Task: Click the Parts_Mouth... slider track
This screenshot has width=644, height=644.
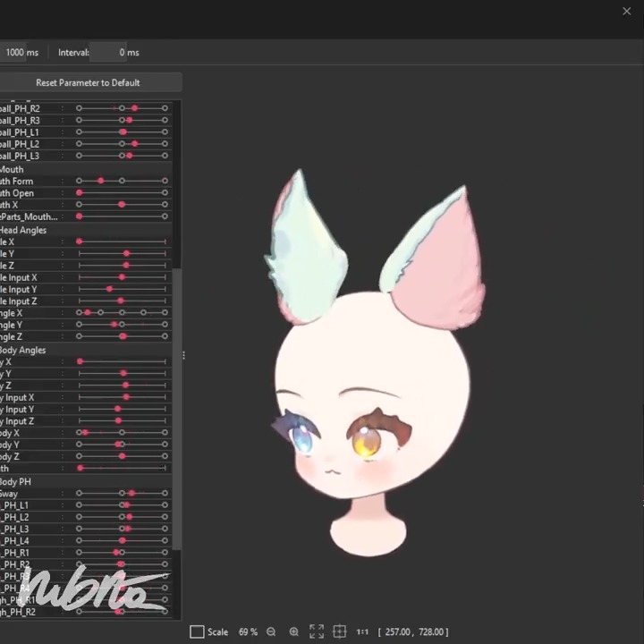Action: (x=122, y=216)
